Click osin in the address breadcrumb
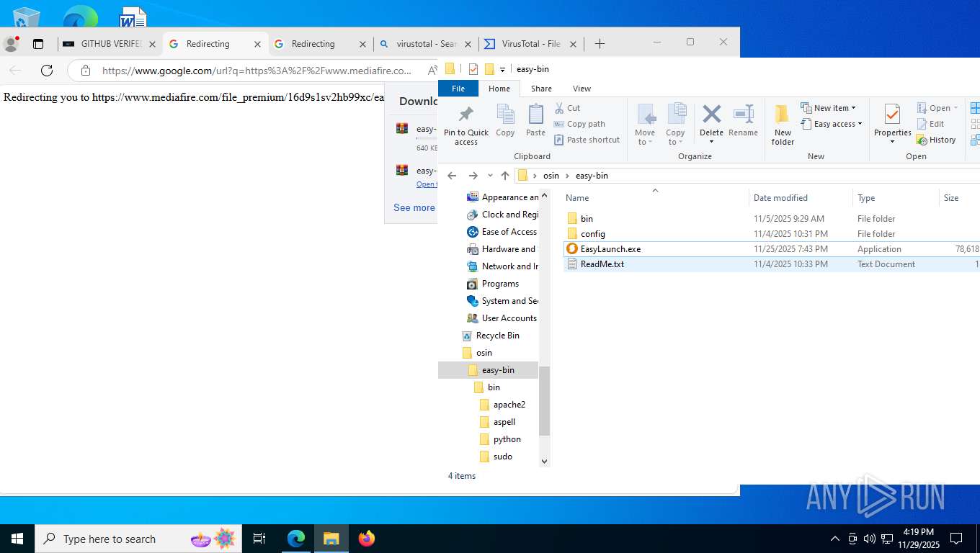Viewport: 980px width, 553px height. tap(551, 176)
